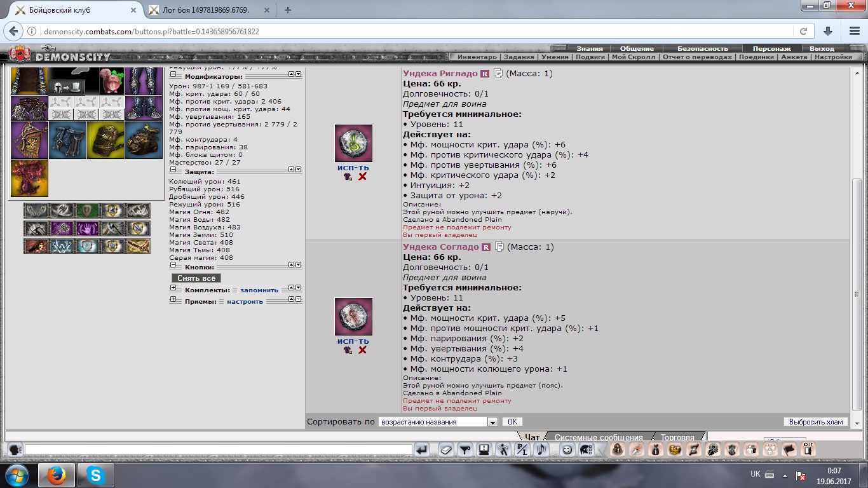Click the compass icon in bottom bar
This screenshot has height=488, width=868.
click(x=637, y=450)
